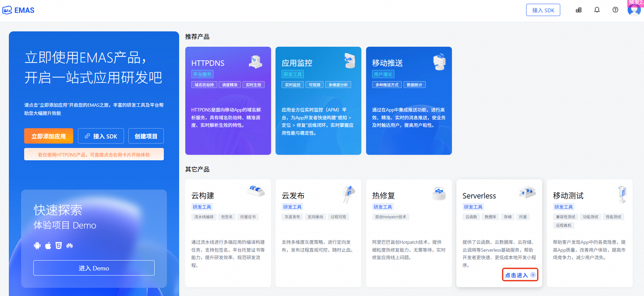Click the 云函数 tag
The width and height of the screenshot is (644, 296).
(471, 217)
